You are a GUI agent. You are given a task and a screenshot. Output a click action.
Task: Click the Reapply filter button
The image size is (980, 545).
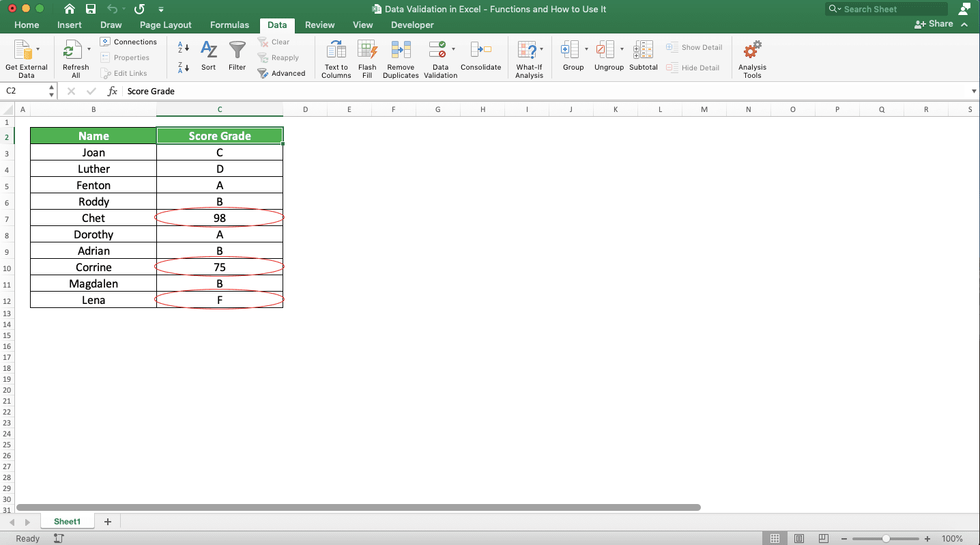(278, 57)
